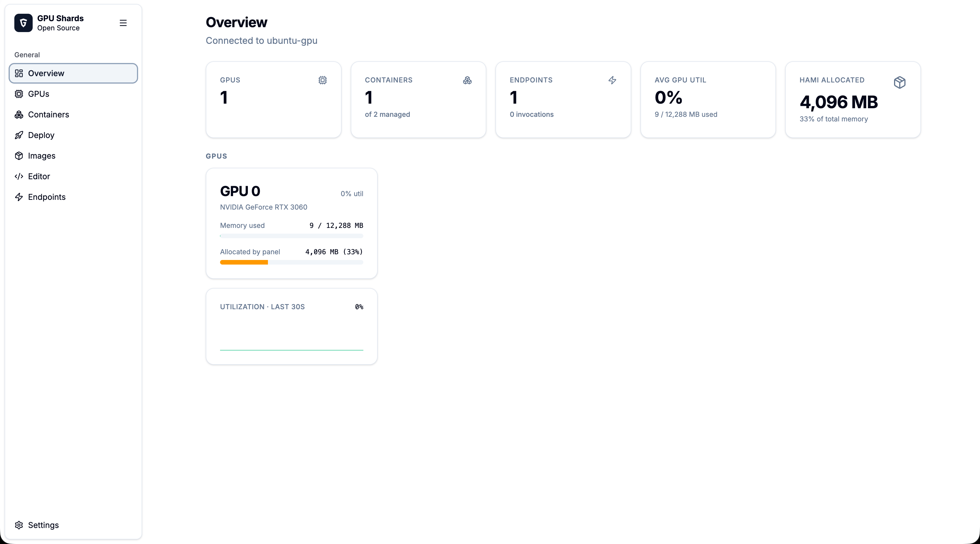Click the Memory used progress bar
Viewport: 980px width, 544px height.
(291, 236)
